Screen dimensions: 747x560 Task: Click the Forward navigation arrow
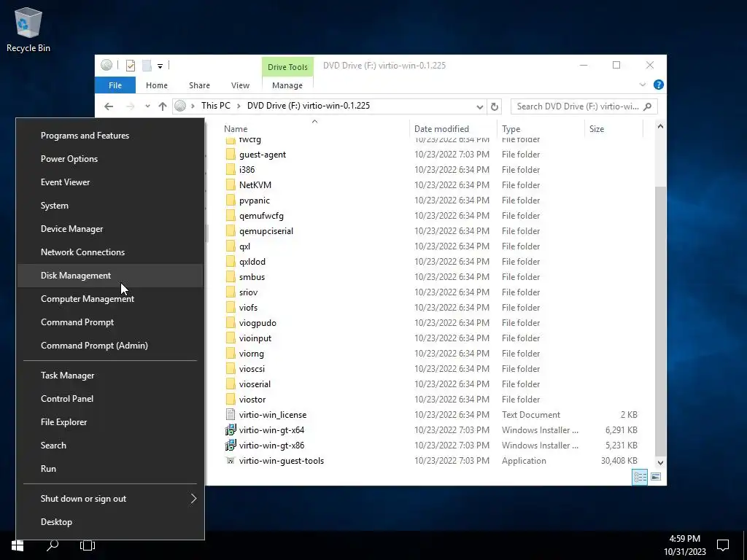coord(130,106)
